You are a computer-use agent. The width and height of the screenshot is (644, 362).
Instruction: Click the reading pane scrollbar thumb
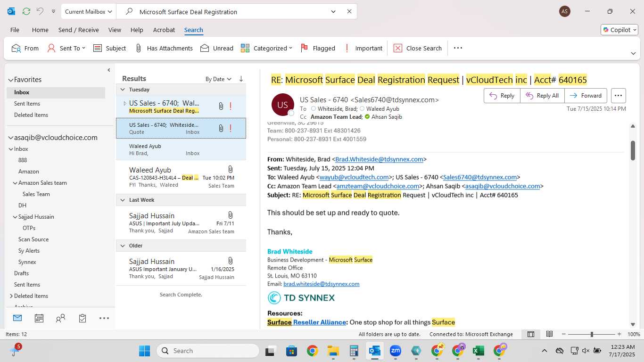pos(633,150)
